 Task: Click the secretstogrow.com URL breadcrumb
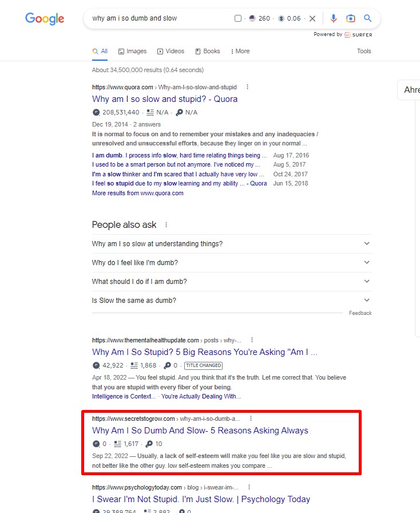coord(166,419)
